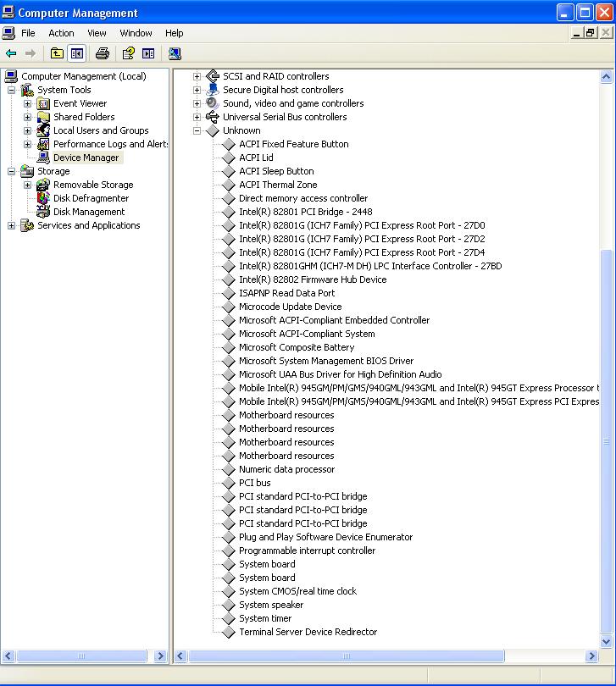Expand the Event Viewer node
The width and height of the screenshot is (616, 686).
(x=28, y=103)
